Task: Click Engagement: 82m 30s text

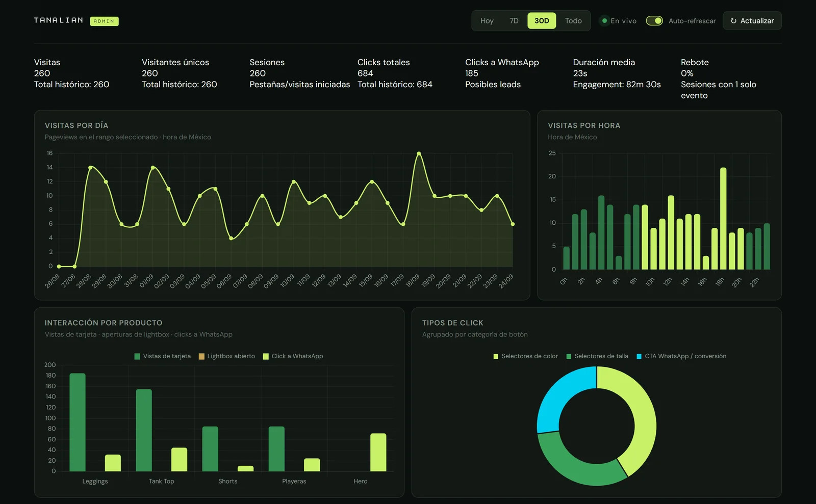Action: click(x=617, y=85)
